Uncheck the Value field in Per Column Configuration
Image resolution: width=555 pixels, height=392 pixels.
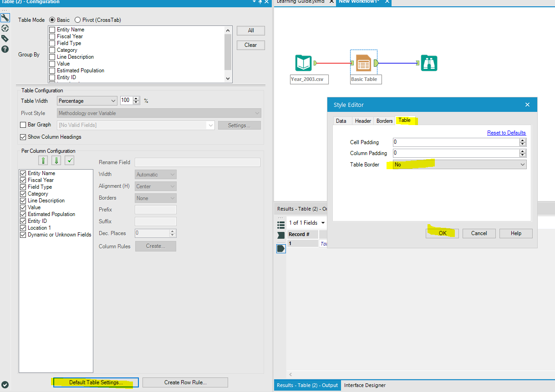tap(23, 207)
